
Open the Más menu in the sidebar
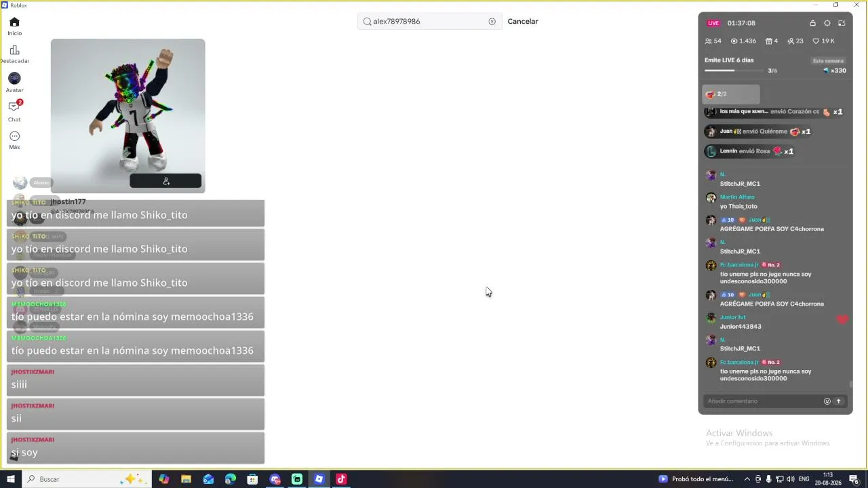coord(14,140)
